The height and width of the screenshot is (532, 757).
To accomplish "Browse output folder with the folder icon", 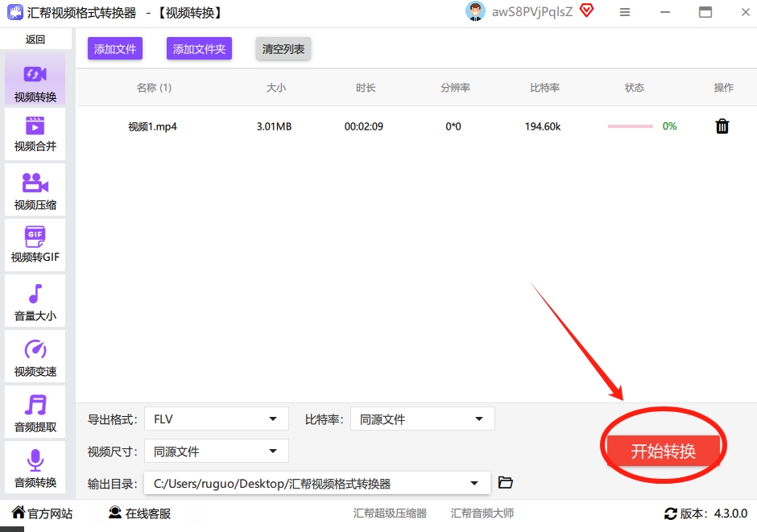I will point(505,482).
